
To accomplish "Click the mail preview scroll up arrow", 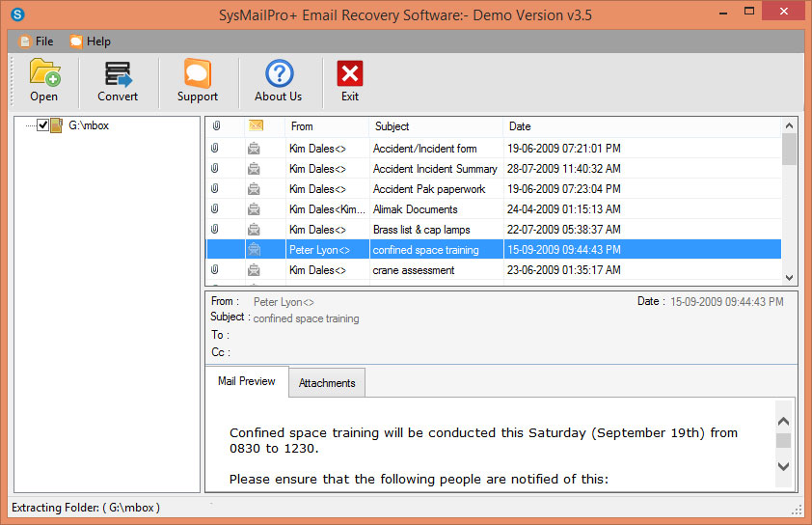I will (784, 422).
